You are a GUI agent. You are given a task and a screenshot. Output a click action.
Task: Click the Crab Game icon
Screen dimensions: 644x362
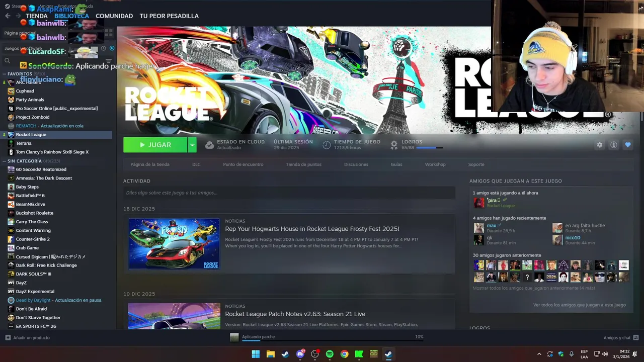coord(11,248)
